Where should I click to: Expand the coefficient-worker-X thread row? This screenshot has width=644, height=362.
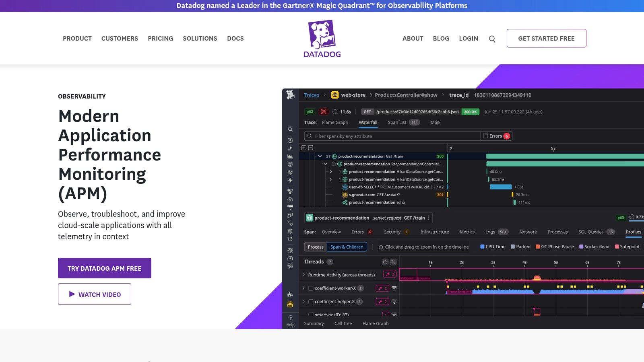click(x=303, y=288)
